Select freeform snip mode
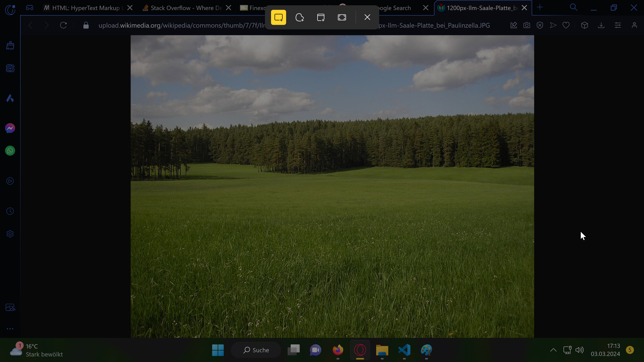This screenshot has width=644, height=362. [x=300, y=17]
